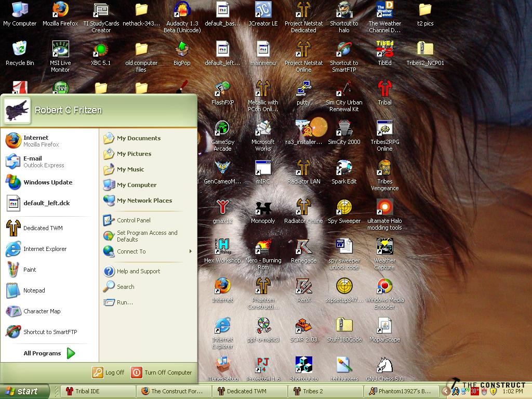This screenshot has height=399, width=532.
Task: Switch to the Tribes 2 taskbar window
Action: point(325,391)
